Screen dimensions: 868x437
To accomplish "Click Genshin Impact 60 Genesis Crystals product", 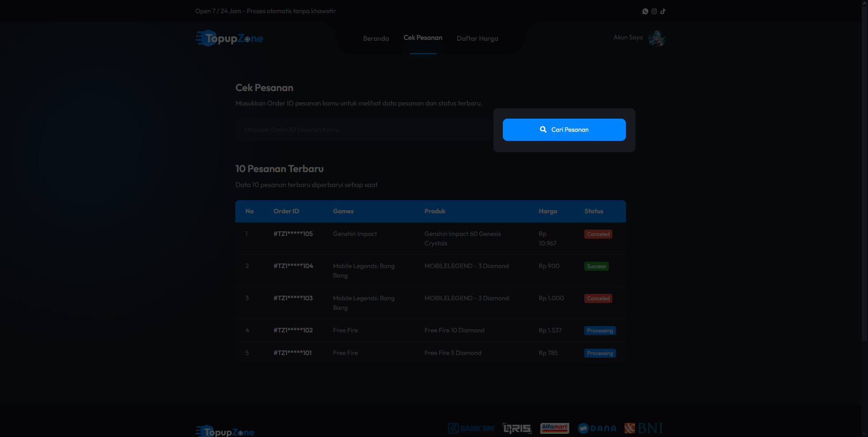I will pyautogui.click(x=463, y=239).
